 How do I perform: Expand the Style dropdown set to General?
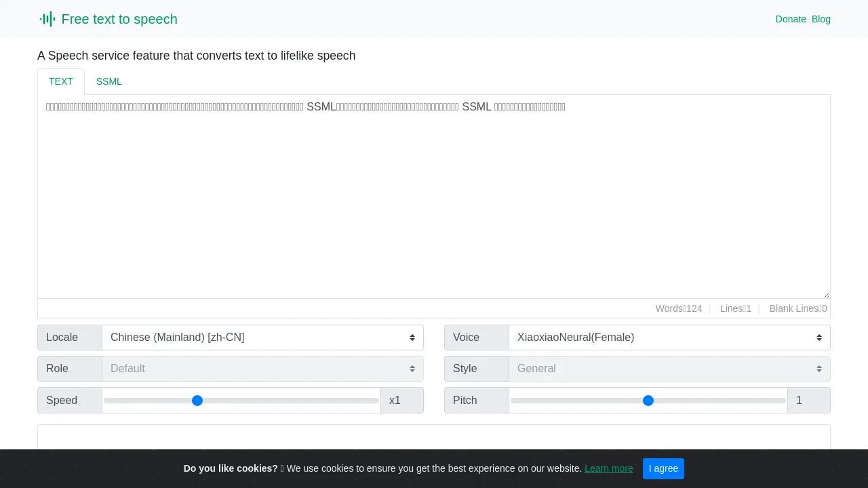click(x=669, y=369)
